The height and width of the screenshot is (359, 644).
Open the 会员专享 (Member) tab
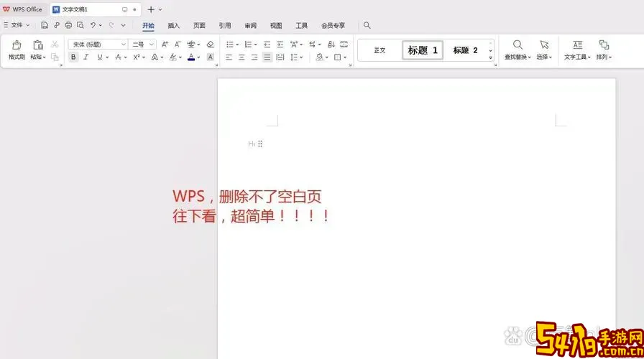click(333, 25)
